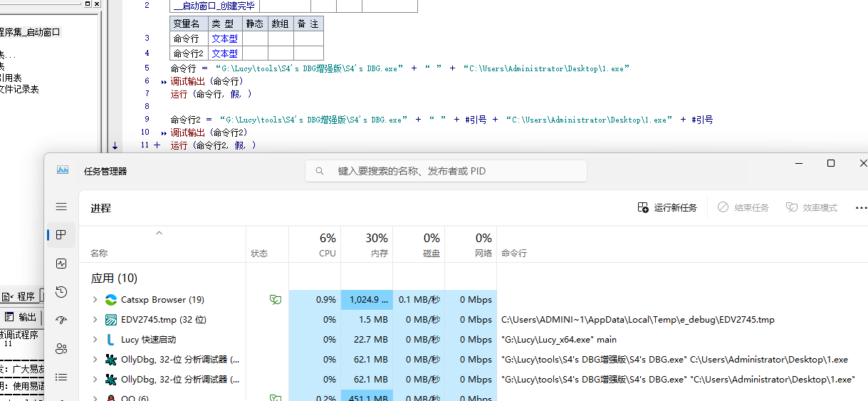Click 文本型 type in the 命令行 row
This screenshot has width=868, height=401.
click(225, 38)
